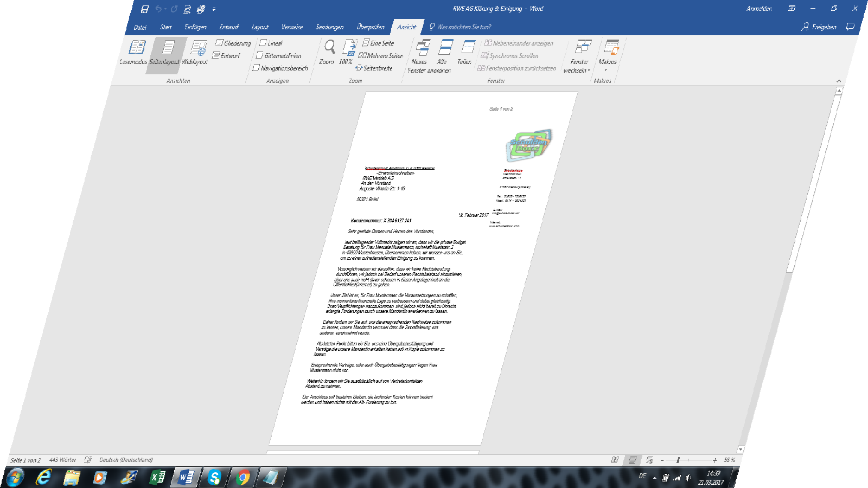This screenshot has width=868, height=488.
Task: Enable the Lineal checkbox
Action: [x=271, y=43]
